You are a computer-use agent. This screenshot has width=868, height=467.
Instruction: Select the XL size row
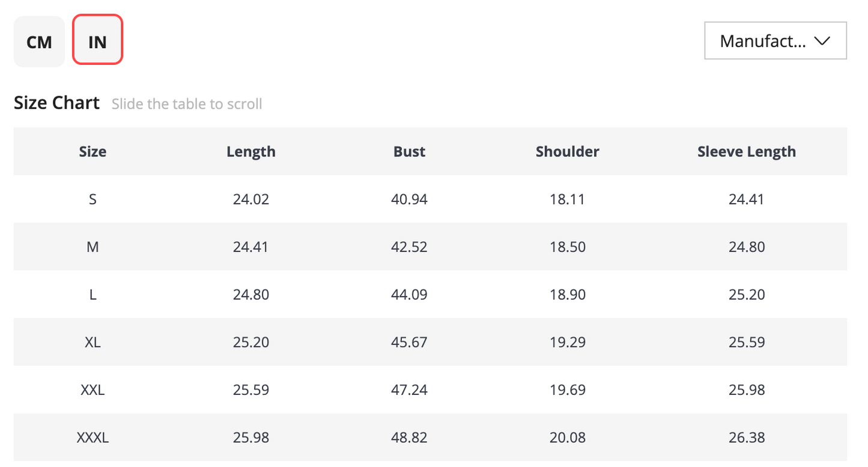430,342
